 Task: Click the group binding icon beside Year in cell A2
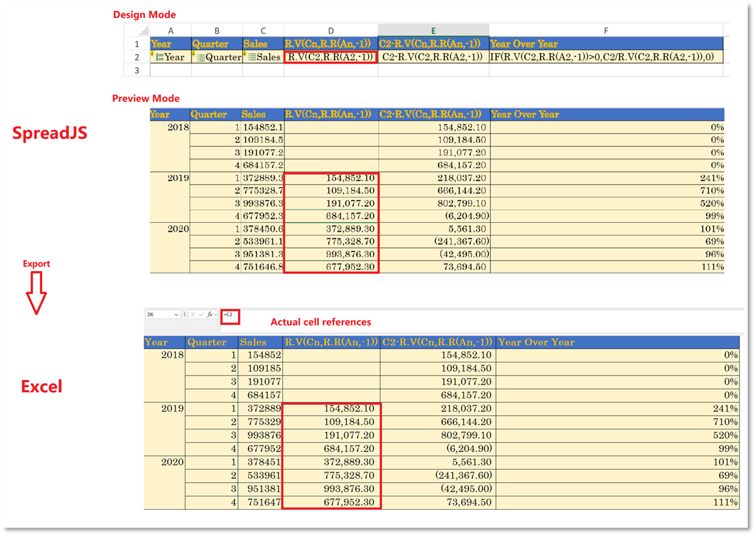(159, 57)
